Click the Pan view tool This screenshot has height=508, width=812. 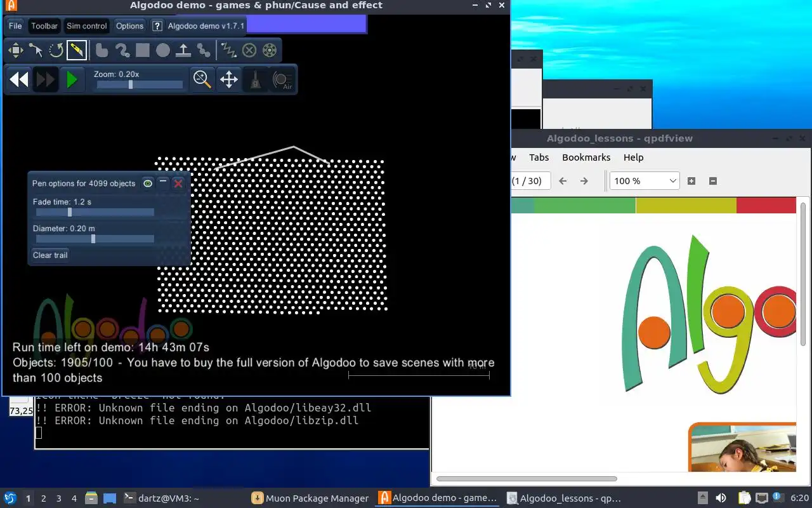[229, 79]
